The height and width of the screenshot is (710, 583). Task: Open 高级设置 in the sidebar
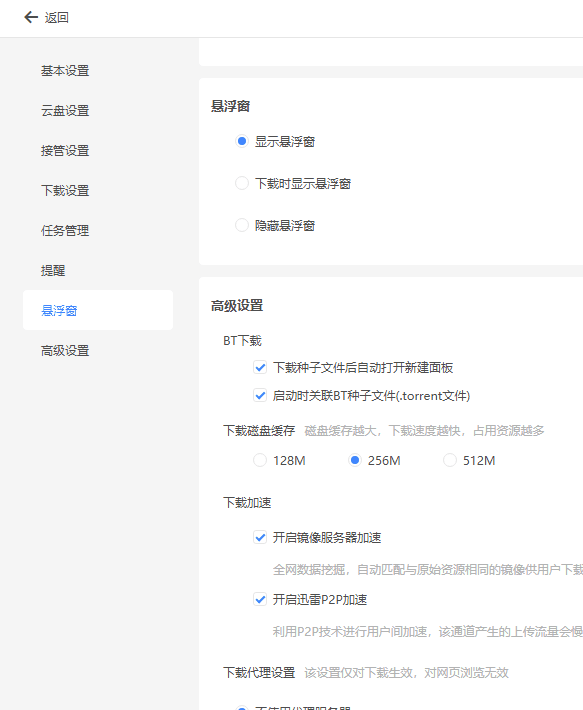(65, 350)
